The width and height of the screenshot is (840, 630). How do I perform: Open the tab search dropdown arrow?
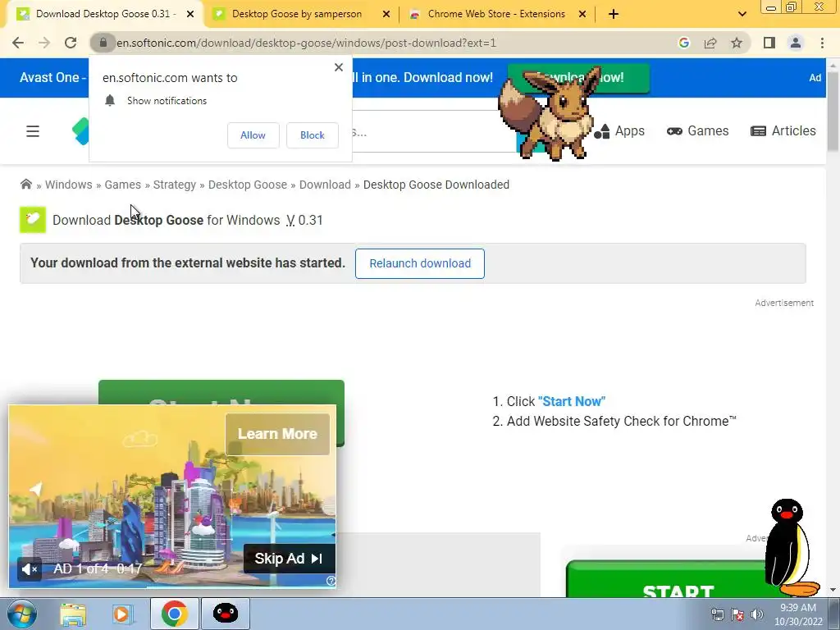[742, 15]
